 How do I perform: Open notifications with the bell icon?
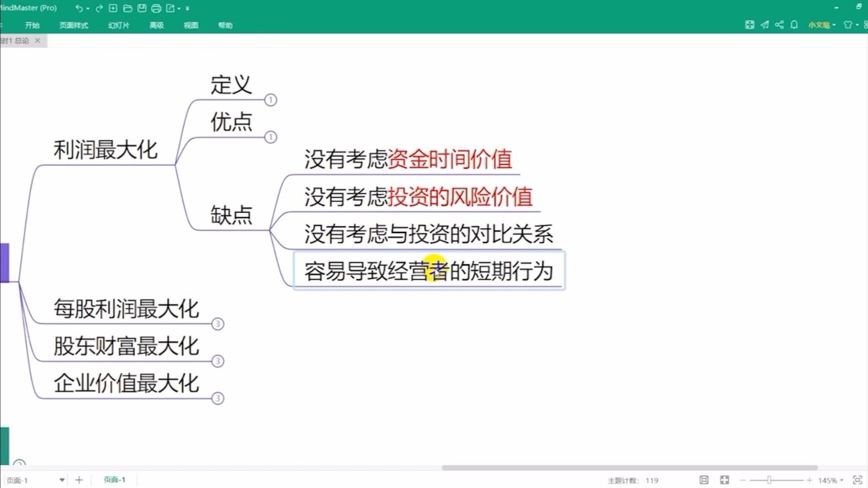794,25
